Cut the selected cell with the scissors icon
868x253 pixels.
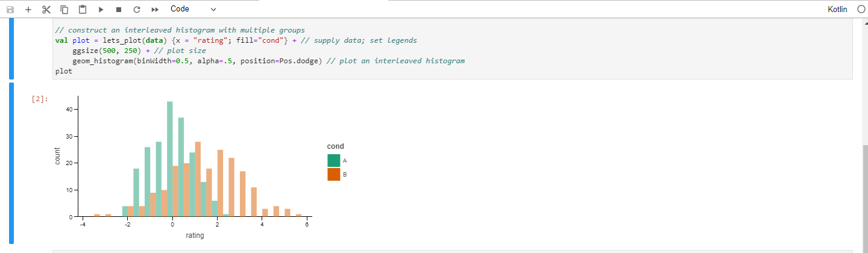46,10
